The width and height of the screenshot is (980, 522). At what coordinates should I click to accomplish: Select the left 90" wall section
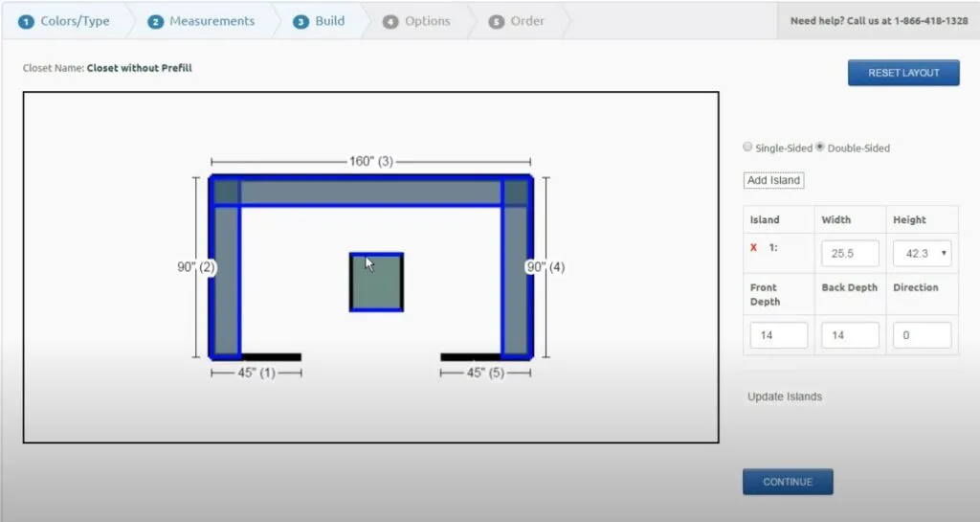coord(225,278)
